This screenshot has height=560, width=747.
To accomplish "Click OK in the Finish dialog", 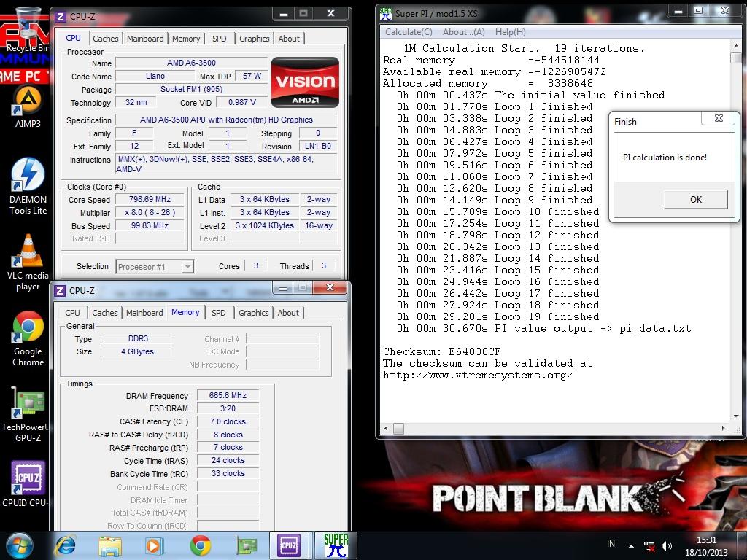I will click(x=695, y=200).
